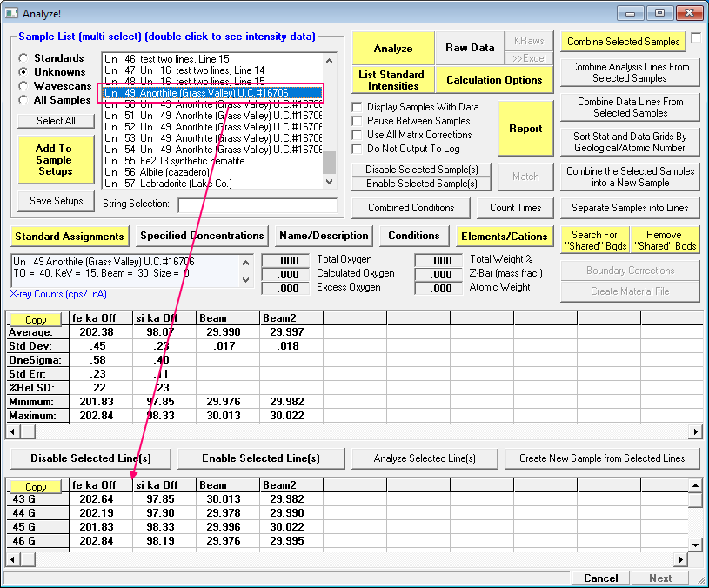Click the Combine Selected Samples button

pos(623,42)
